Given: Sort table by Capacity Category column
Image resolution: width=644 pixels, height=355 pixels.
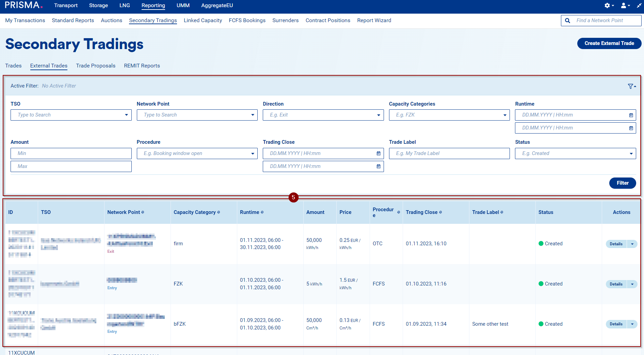Looking at the screenshot, I should pyautogui.click(x=219, y=212).
